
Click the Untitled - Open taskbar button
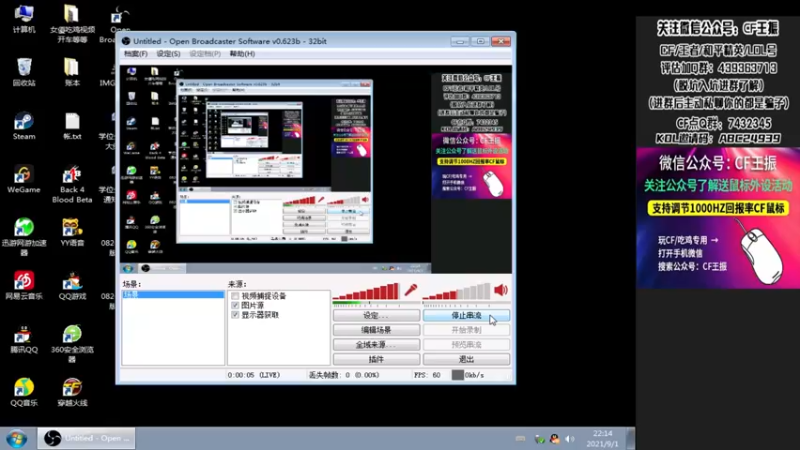86,438
